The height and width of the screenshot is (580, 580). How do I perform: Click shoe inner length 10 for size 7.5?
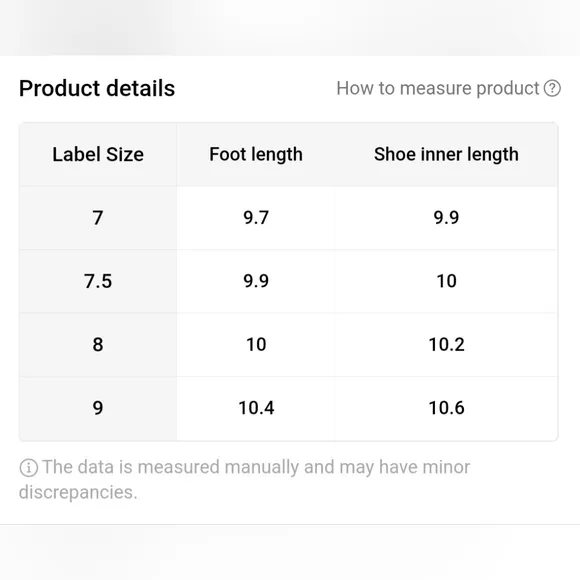click(x=446, y=281)
